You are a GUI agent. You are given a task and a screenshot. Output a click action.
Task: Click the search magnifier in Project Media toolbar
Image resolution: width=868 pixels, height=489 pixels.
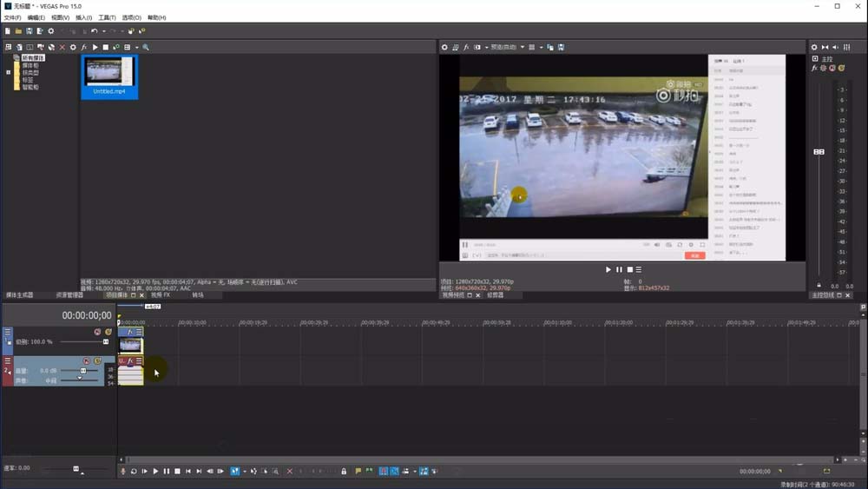(146, 47)
